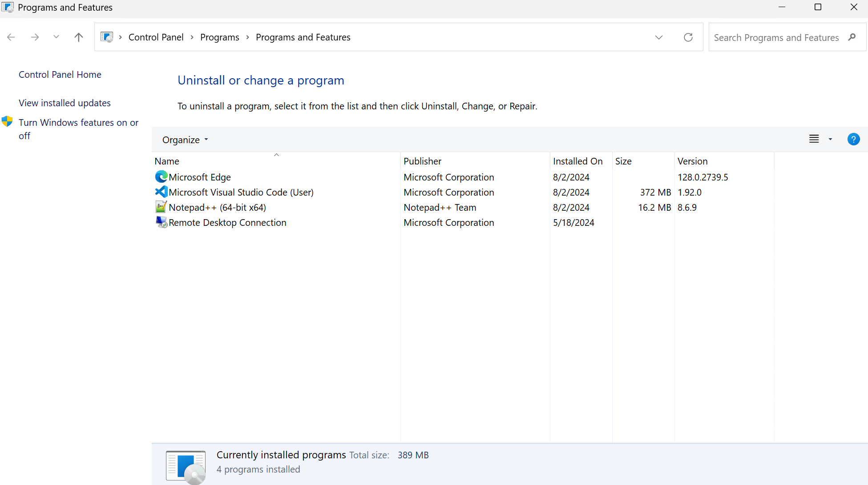Click the version 1.92.0 cell
This screenshot has height=485, width=868.
(x=690, y=192)
